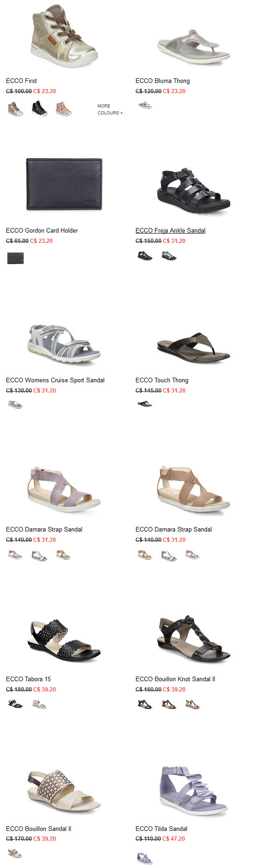Select the Touch Thong dark colour swatch

(x=145, y=404)
